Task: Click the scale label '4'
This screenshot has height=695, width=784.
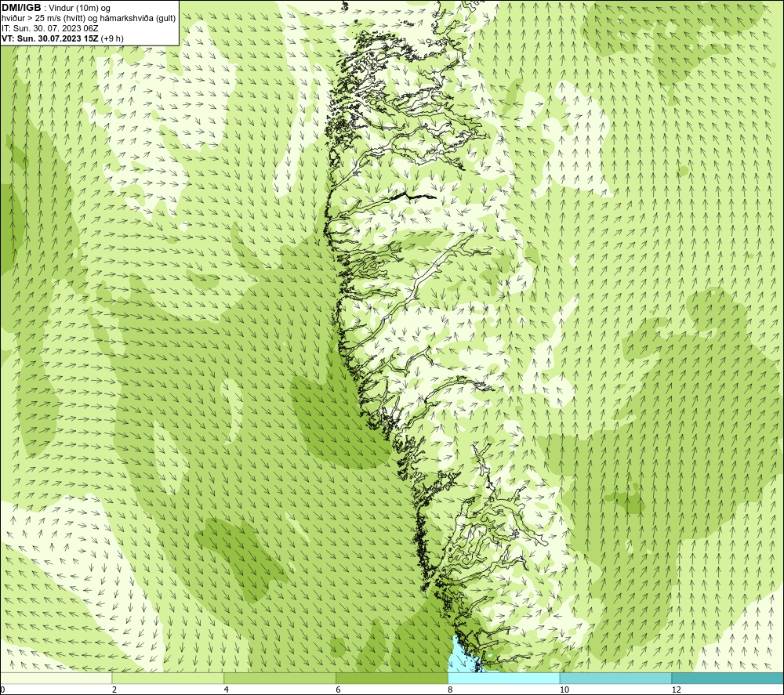Action: pyautogui.click(x=227, y=690)
